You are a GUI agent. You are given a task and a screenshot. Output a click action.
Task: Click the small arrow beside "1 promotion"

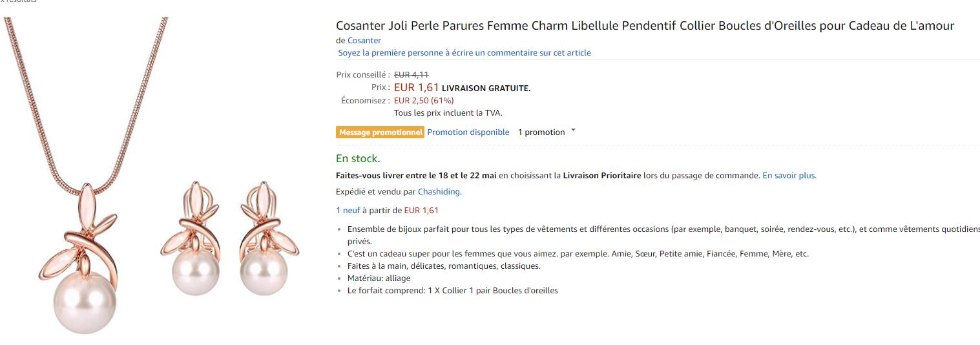tap(573, 131)
